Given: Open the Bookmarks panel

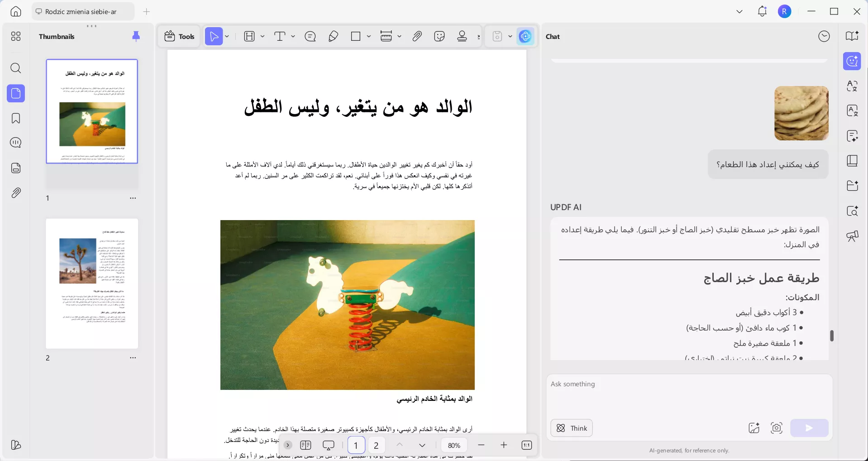Looking at the screenshot, I should click(16, 118).
